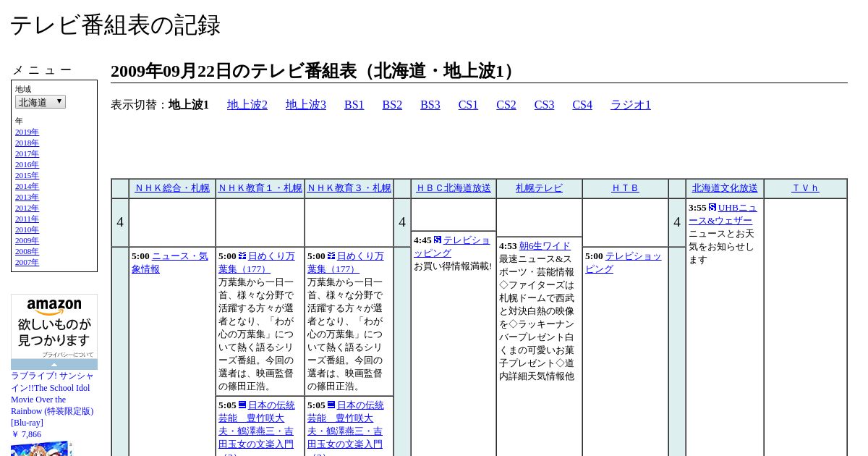Click icon beside NHK教育3 日本の伝統芸能

(x=331, y=405)
